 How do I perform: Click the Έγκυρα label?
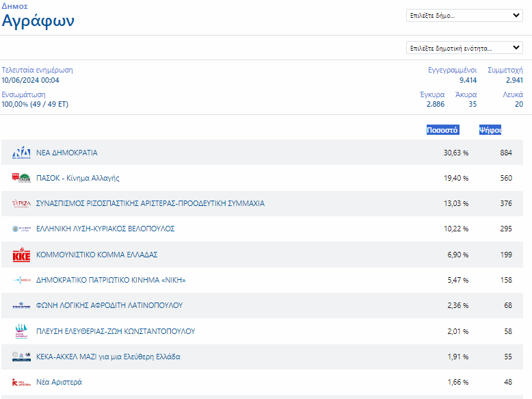pyautogui.click(x=432, y=94)
